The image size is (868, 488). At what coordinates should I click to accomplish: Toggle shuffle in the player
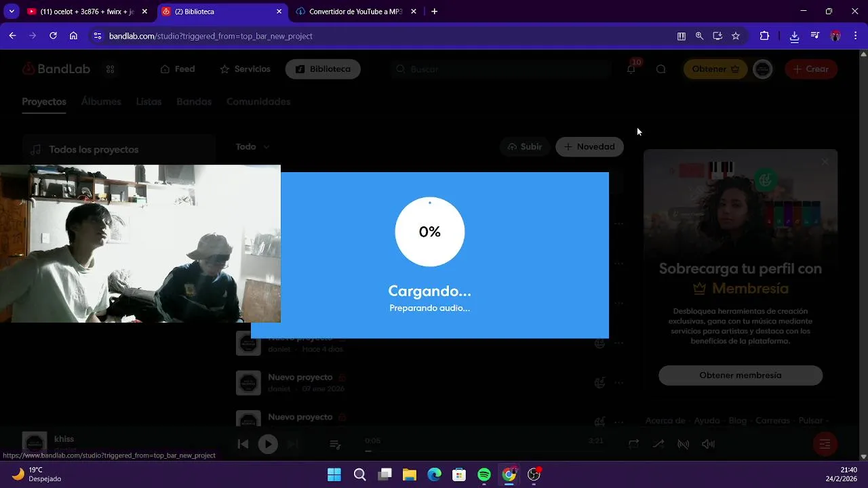[x=658, y=444]
